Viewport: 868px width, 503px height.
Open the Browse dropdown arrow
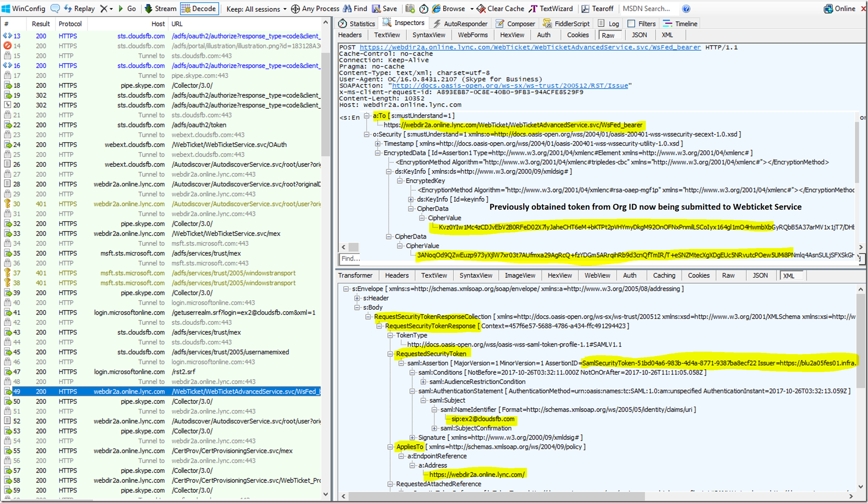[x=471, y=9]
